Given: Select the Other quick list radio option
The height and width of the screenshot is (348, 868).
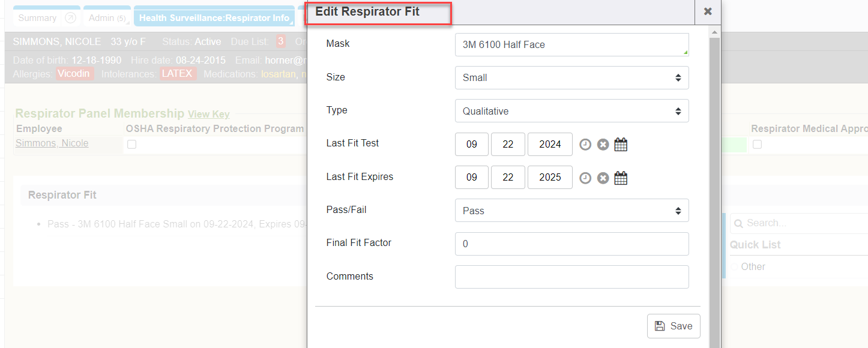Looking at the screenshot, I should 734,267.
